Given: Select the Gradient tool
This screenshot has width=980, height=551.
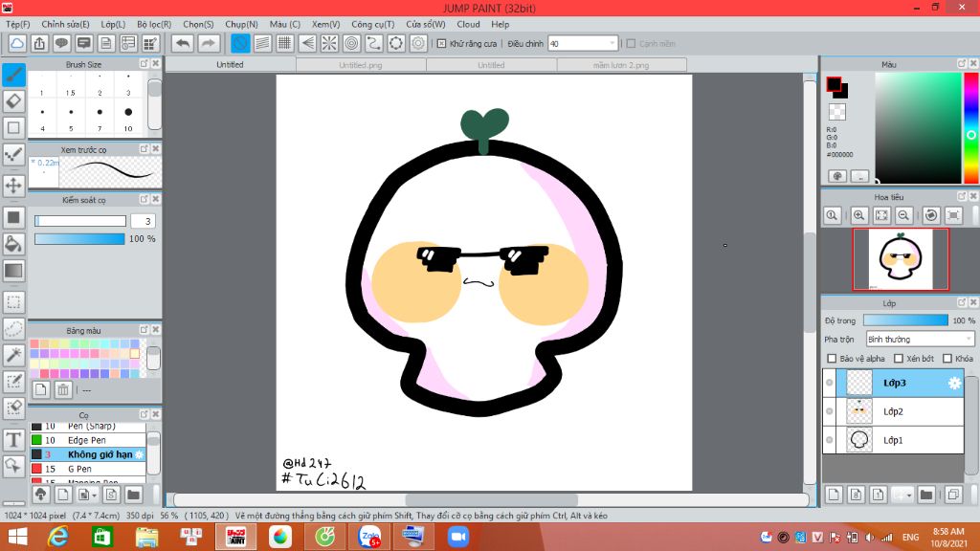Looking at the screenshot, I should [x=13, y=271].
